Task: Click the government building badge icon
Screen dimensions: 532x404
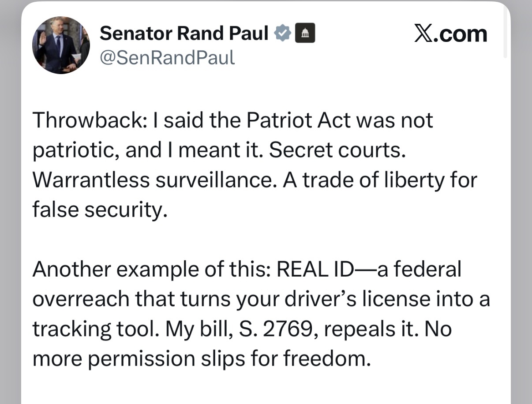Action: (x=305, y=34)
